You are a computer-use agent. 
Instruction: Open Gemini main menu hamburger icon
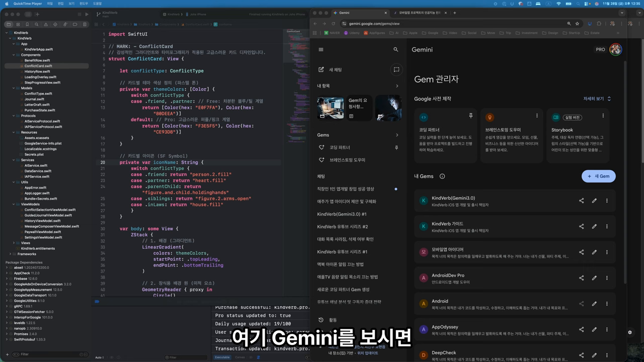point(321,49)
